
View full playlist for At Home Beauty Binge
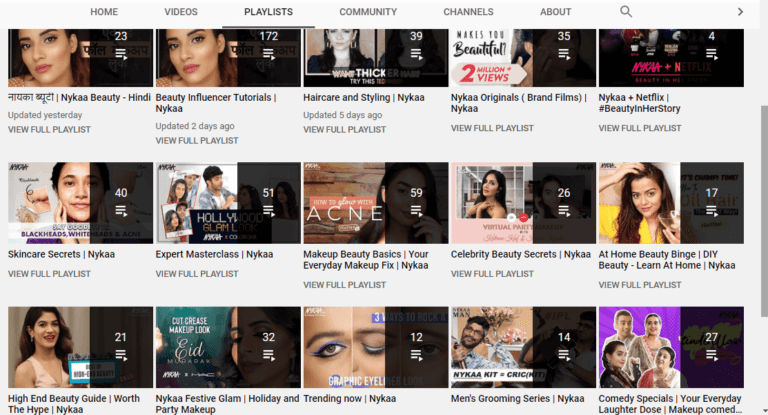pyautogui.click(x=640, y=285)
